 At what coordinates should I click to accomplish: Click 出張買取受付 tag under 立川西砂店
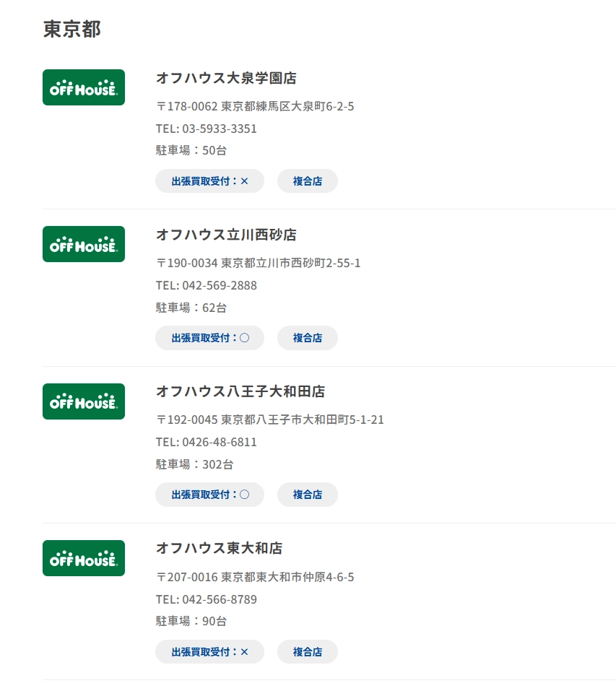209,338
